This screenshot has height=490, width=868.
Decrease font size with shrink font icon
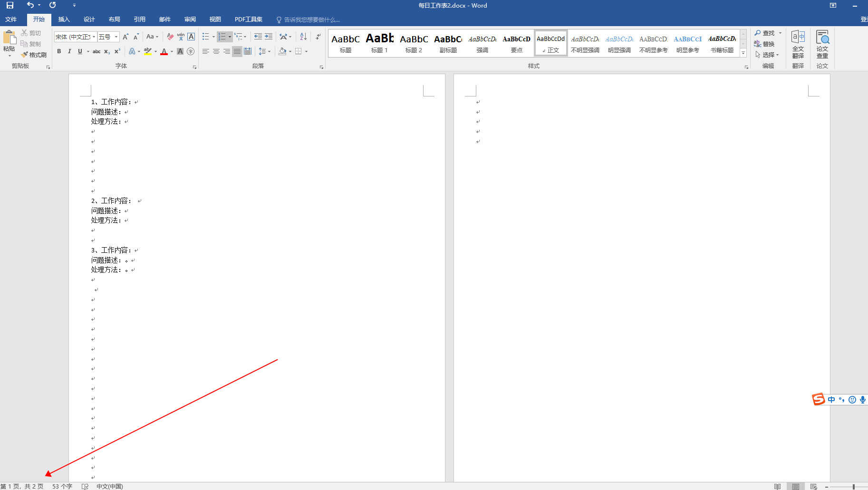[x=136, y=37]
